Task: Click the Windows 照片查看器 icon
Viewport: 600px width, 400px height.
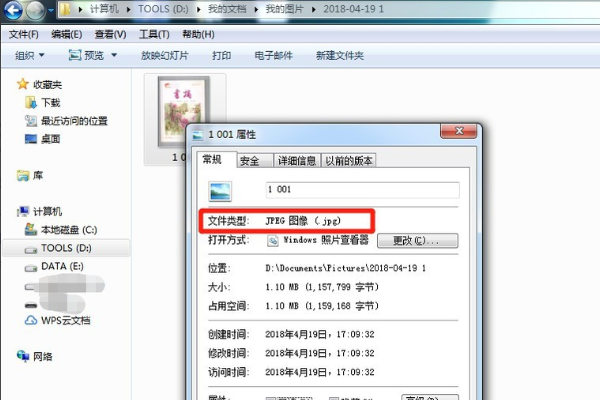Action: click(273, 241)
